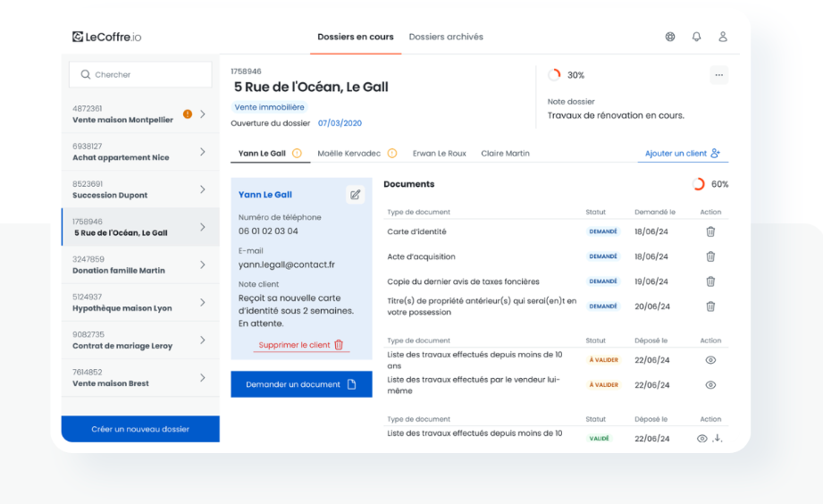This screenshot has width=823, height=504.
Task: Click the Acte d'acquisition document name
Action: [421, 256]
